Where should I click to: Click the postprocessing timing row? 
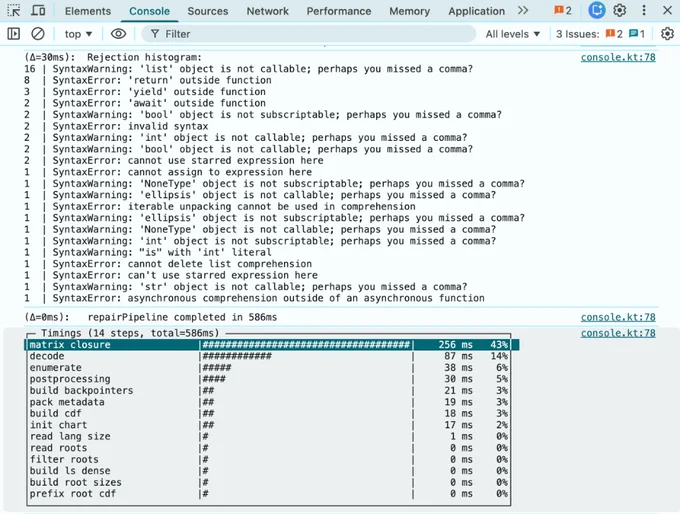[x=268, y=379]
